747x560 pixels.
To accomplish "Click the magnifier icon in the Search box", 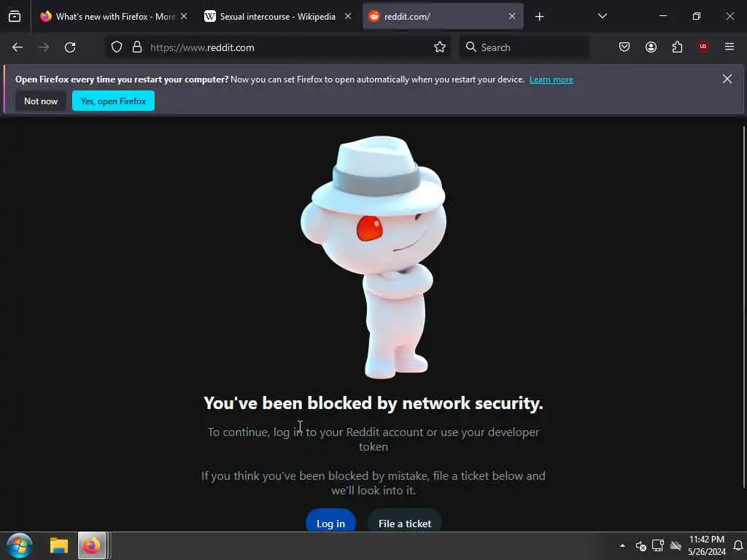I will (471, 47).
